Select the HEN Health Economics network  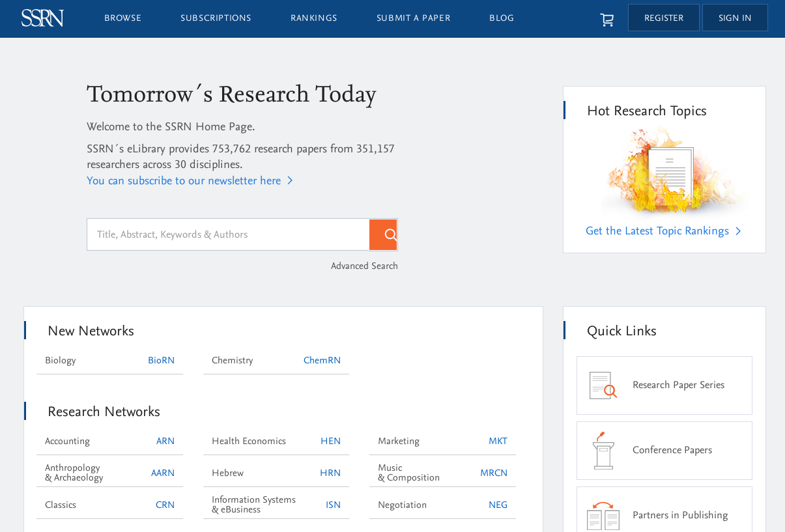click(330, 441)
